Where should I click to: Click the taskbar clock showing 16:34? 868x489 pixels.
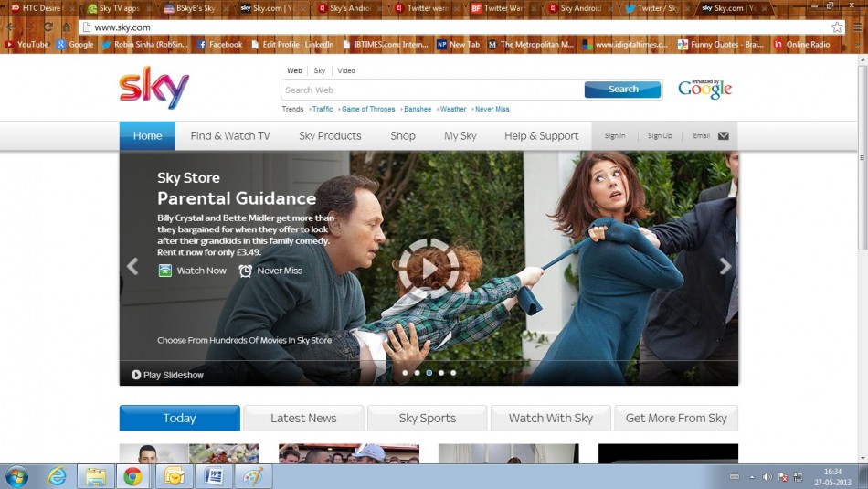832,477
